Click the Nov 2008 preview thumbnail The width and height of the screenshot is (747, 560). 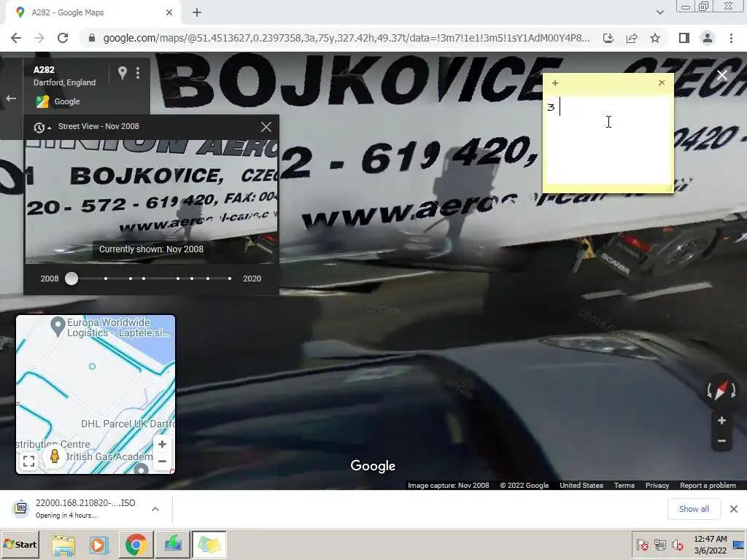click(x=151, y=202)
